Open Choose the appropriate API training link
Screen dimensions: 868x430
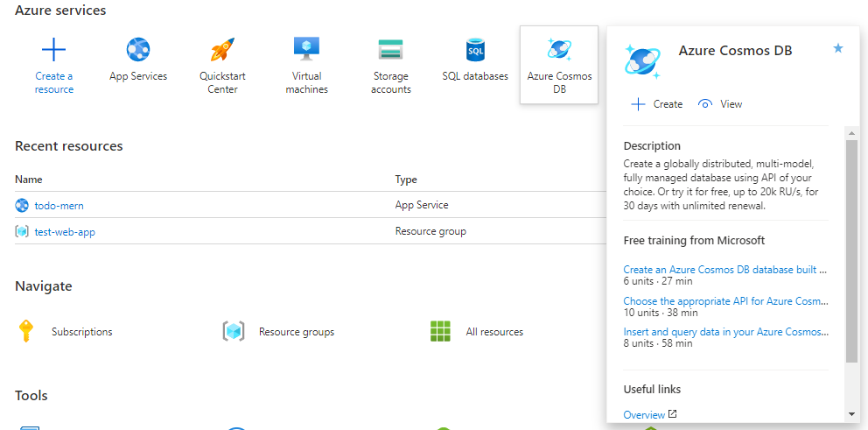pos(724,301)
